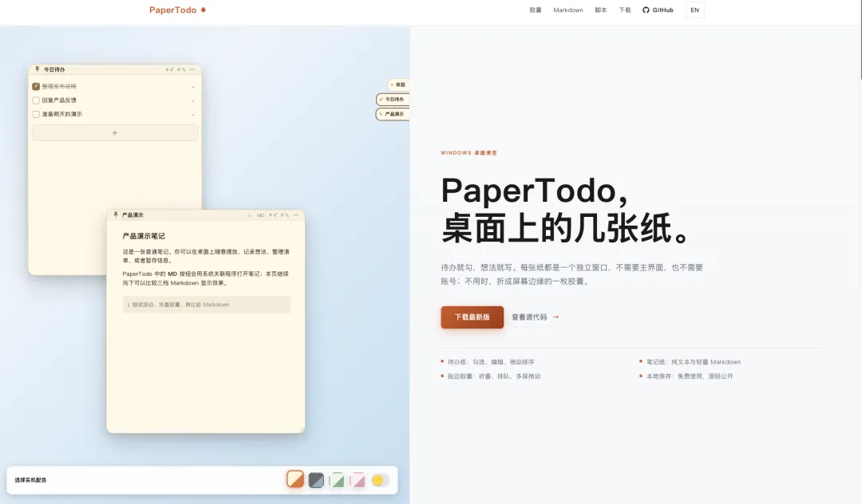This screenshot has height=504, width=862.
Task: Click the +✎ icon on 今日待办 note
Action: coord(181,69)
